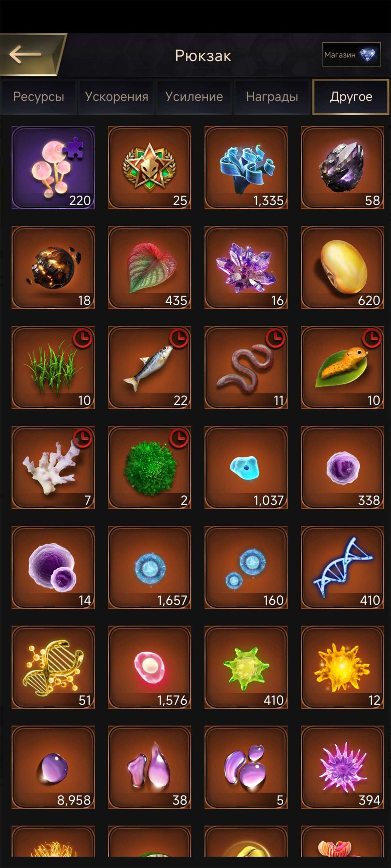Pick the molten lava rock item
This screenshot has width=391, height=868.
point(53,267)
